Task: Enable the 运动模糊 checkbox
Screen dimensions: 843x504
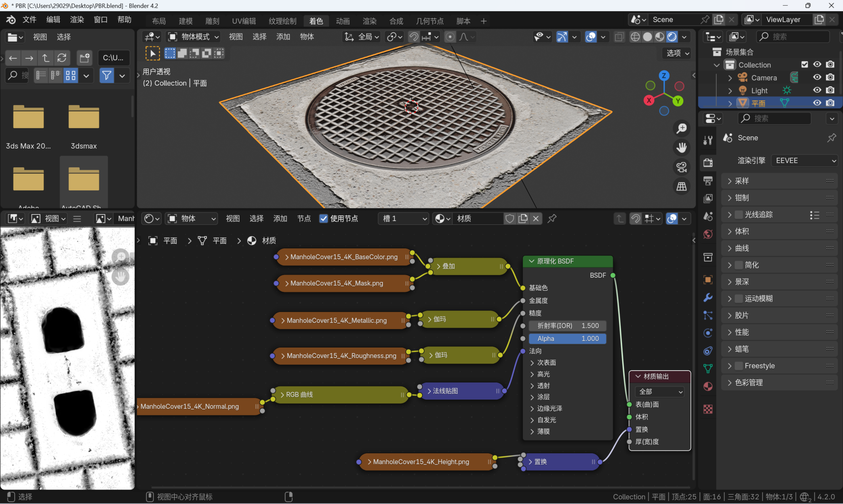Action: click(x=739, y=298)
